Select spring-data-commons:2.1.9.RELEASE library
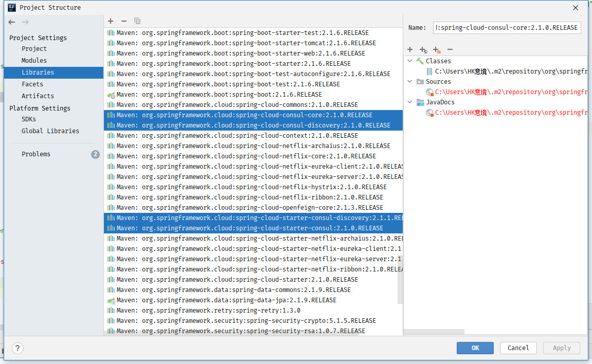The width and height of the screenshot is (592, 364). 253,290
